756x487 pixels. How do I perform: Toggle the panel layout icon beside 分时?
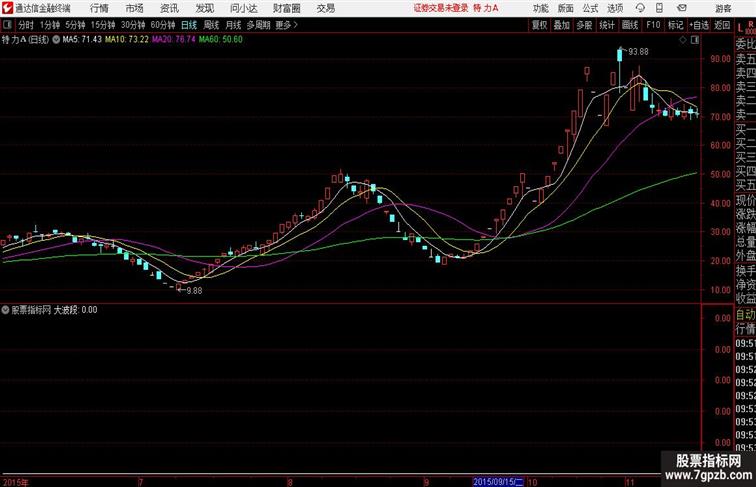(7, 25)
